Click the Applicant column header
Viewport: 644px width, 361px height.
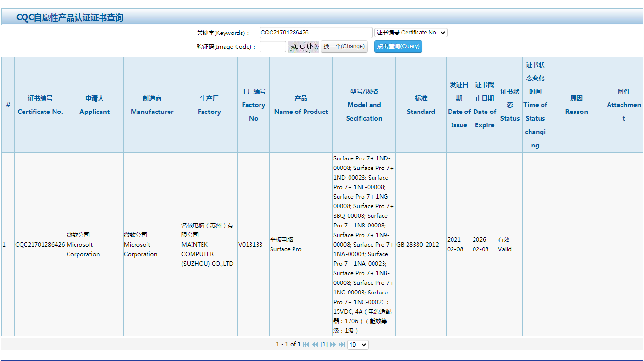coord(94,105)
